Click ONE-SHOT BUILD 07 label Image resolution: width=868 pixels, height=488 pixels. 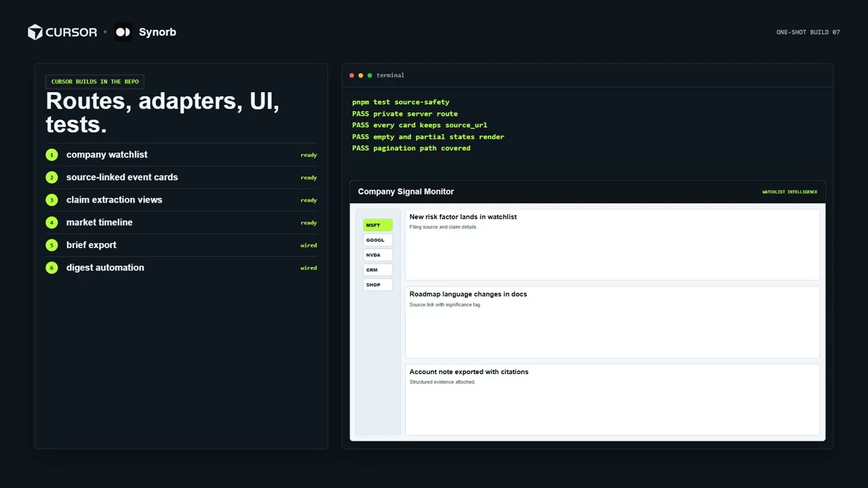(808, 33)
